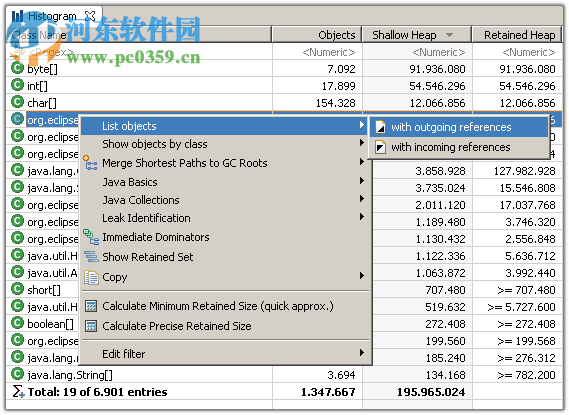Click the Total: 19 of 6.901 entries row
Image resolution: width=569 pixels, height=415 pixels.
[x=284, y=392]
